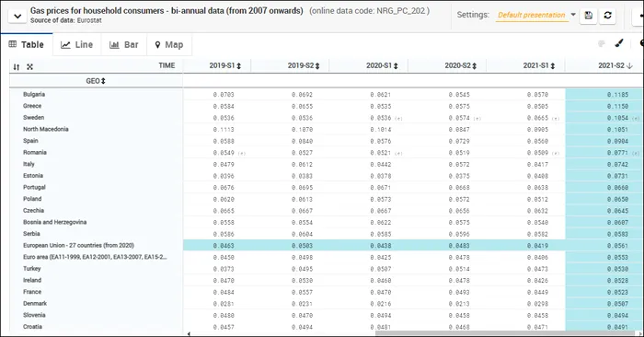Image resolution: width=644 pixels, height=337 pixels.
Task: Click the TIME dimension label
Action: click(x=167, y=65)
